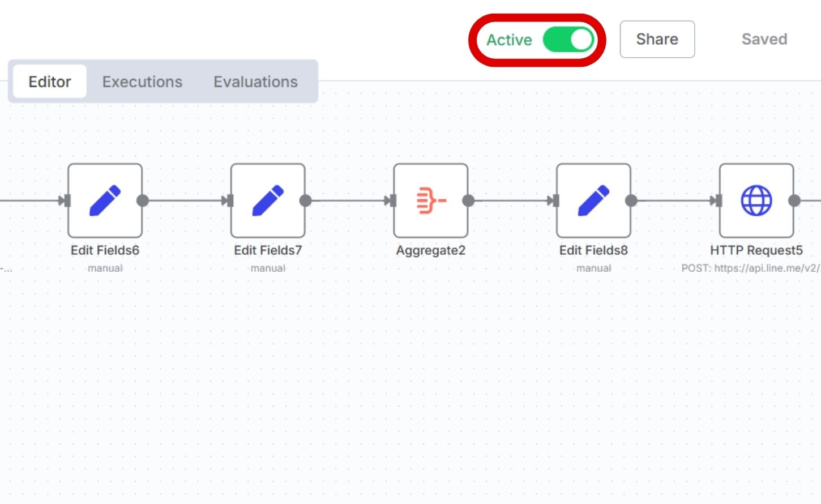Open the Aggregate2 node icon
Viewport: 821px width, 504px height.
coord(431,200)
